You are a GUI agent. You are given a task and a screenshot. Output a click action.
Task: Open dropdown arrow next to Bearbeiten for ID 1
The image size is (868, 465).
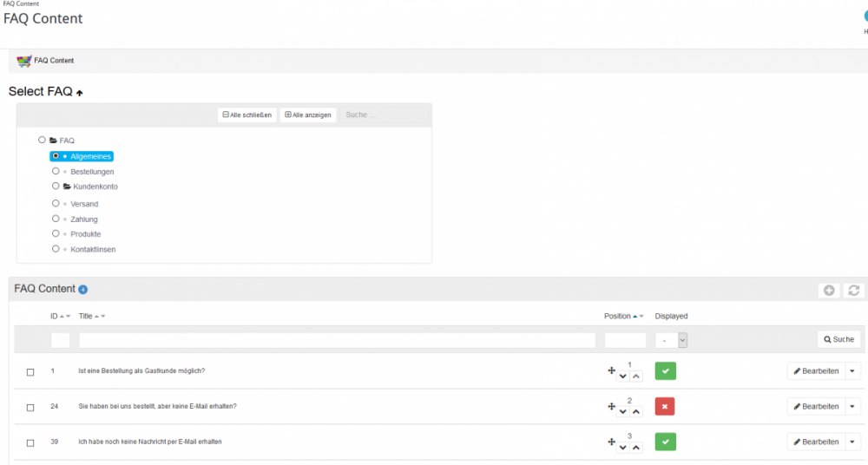[852, 371]
